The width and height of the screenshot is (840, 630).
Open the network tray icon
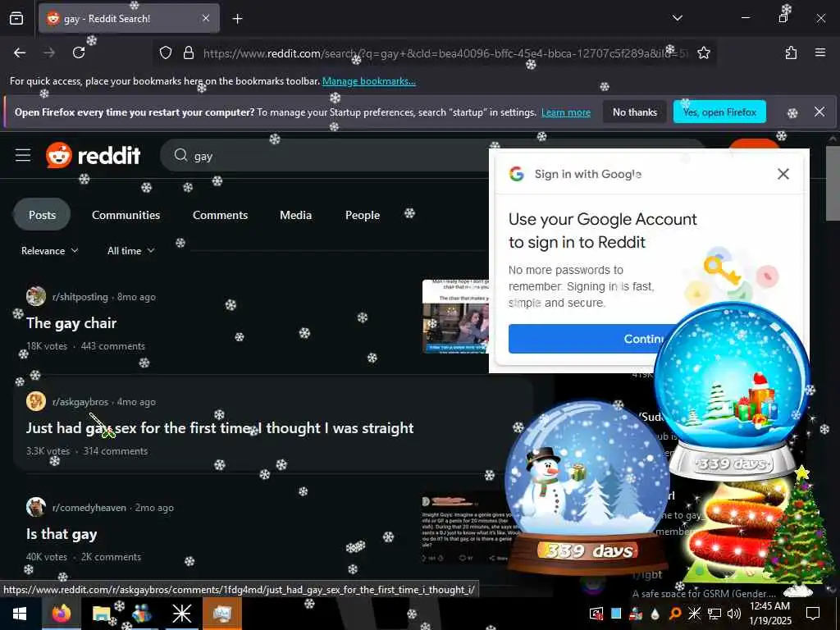[x=714, y=614]
